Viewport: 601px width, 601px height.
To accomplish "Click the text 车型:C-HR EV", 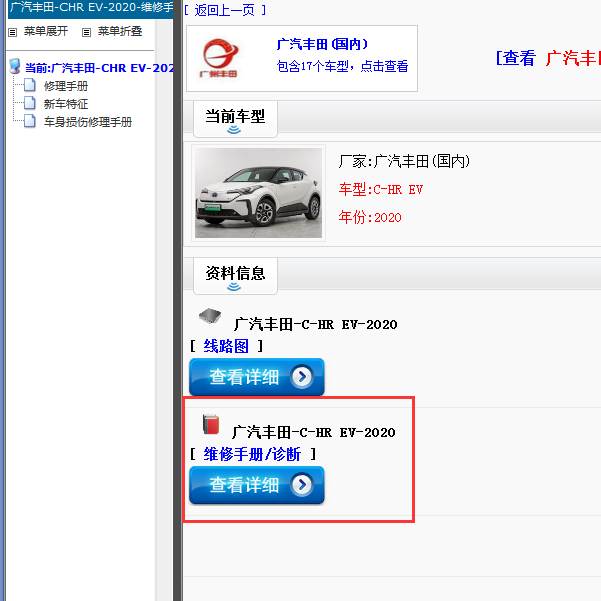I will pyautogui.click(x=381, y=189).
